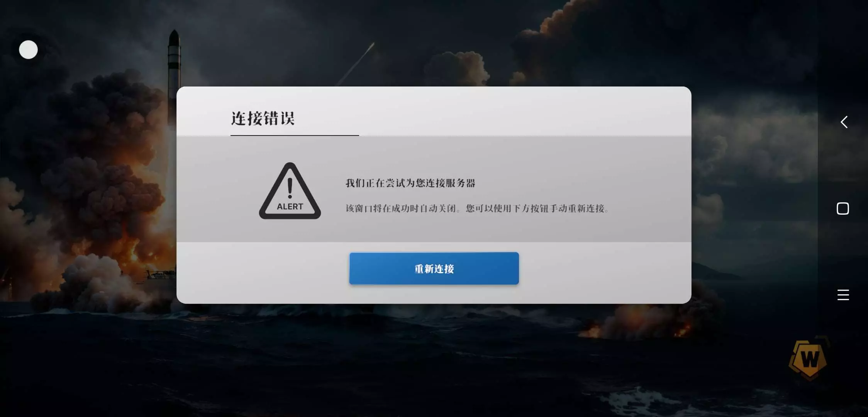
Task: Click the underline beneath the 连接错误 title
Action: pyautogui.click(x=295, y=136)
